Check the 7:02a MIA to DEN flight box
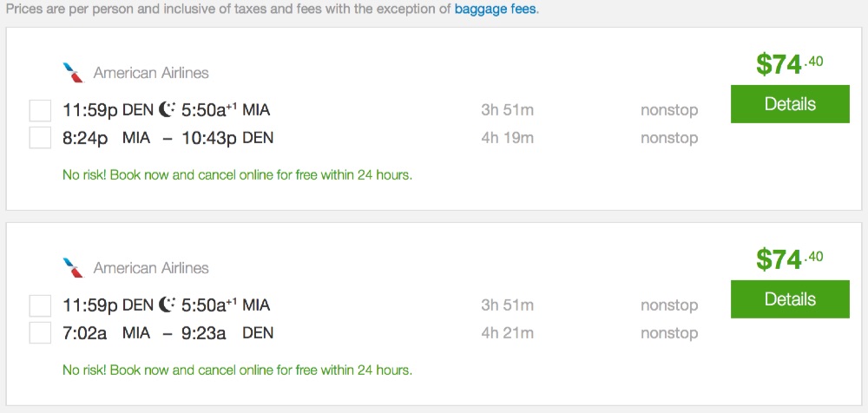Viewport: 868px width, 413px height. pyautogui.click(x=40, y=333)
